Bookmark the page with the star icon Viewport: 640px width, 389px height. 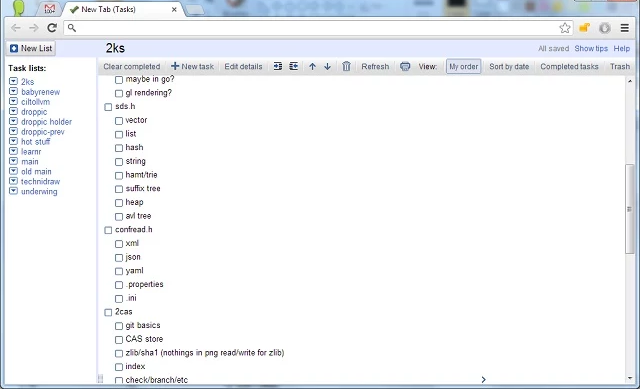[x=565, y=28]
